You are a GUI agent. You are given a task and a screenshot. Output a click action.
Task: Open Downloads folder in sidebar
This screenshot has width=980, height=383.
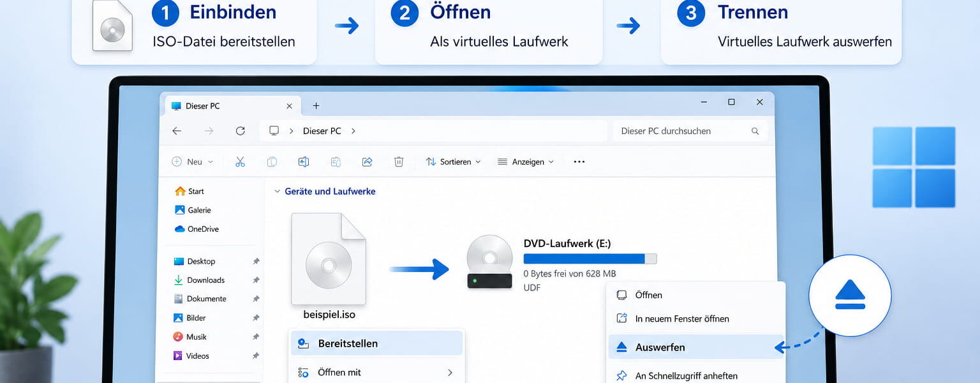tap(199, 280)
